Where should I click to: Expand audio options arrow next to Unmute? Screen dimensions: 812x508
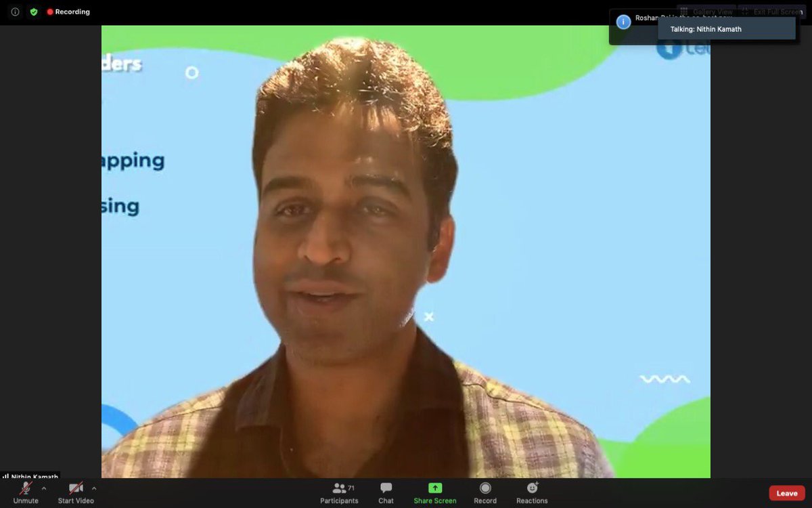coord(44,488)
